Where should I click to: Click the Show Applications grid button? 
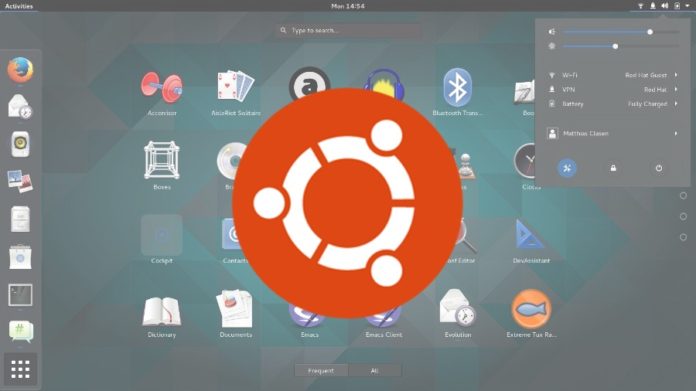point(20,369)
